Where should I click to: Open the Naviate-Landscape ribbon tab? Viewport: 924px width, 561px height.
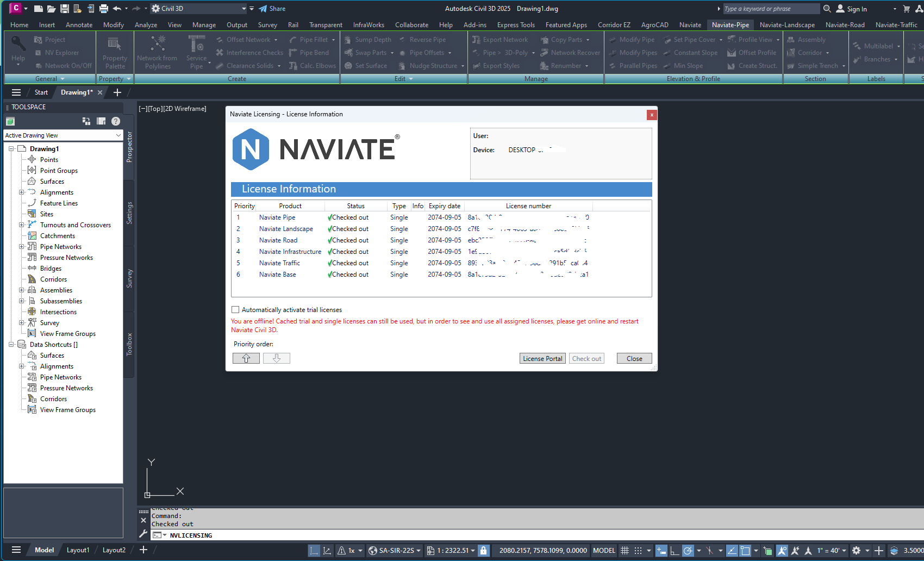pos(787,25)
